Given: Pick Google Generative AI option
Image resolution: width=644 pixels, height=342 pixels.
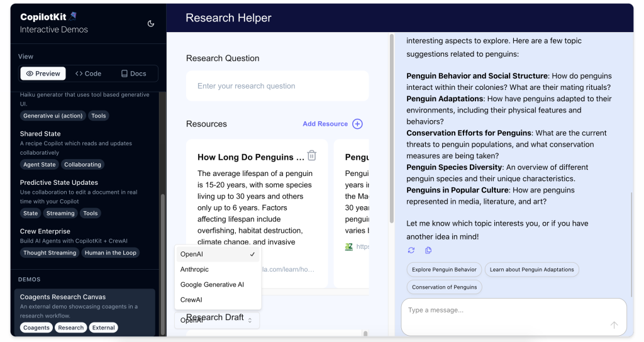Looking at the screenshot, I should (x=218, y=285).
